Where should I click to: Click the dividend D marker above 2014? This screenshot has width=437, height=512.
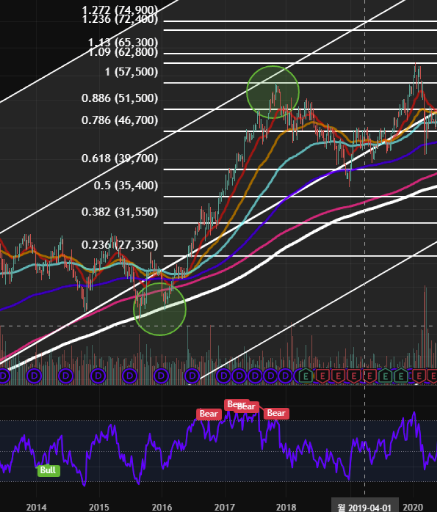[x=34, y=376]
